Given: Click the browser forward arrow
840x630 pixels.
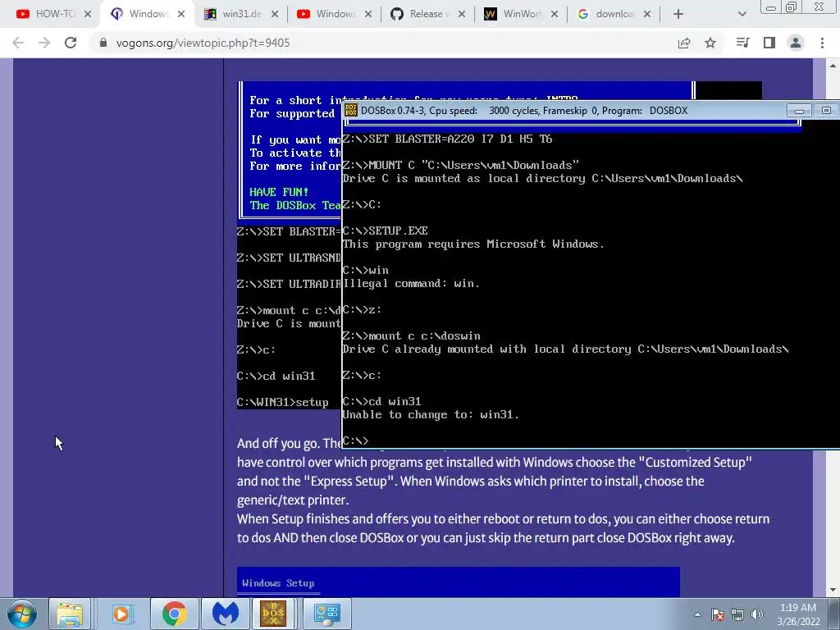Looking at the screenshot, I should 44,43.
